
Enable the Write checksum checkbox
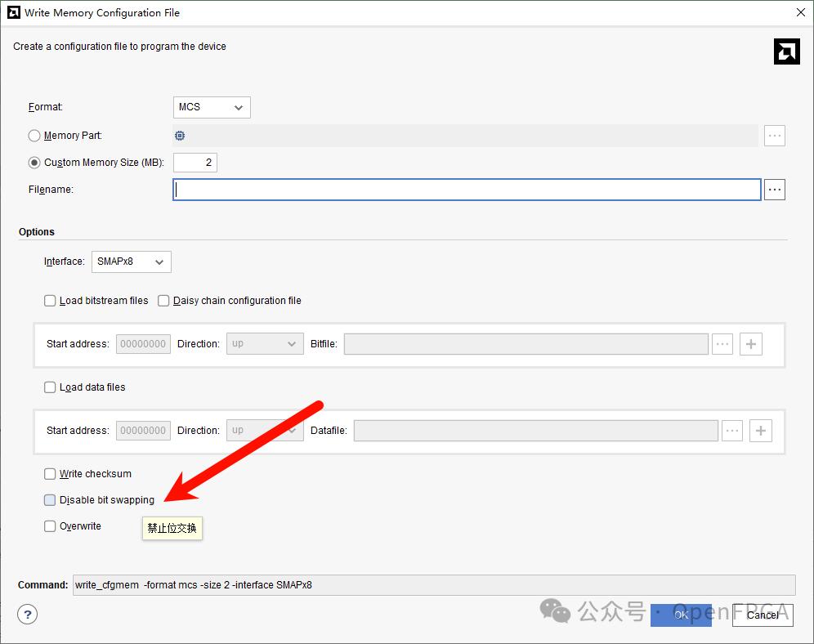pos(50,474)
